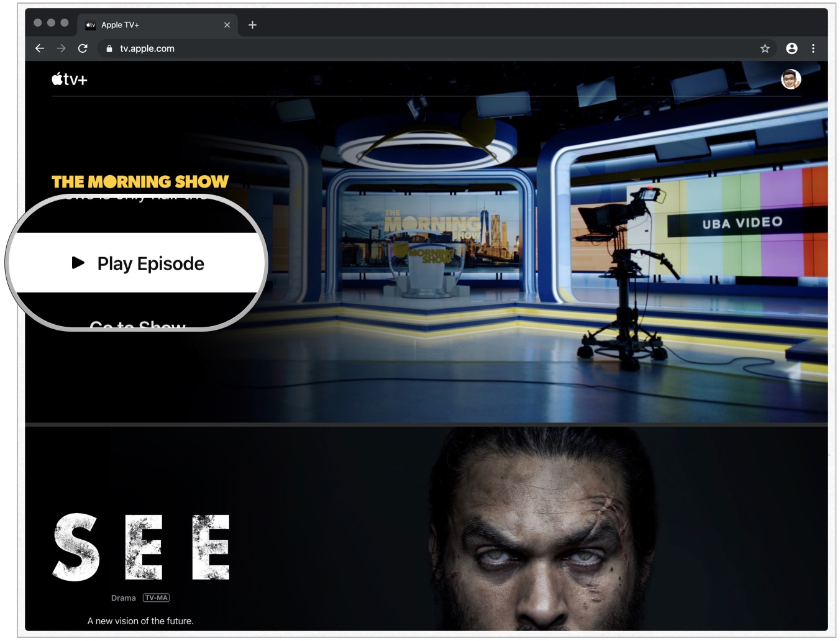The width and height of the screenshot is (840, 641).
Task: Click the Apple tv+ logo
Action: 70,79
